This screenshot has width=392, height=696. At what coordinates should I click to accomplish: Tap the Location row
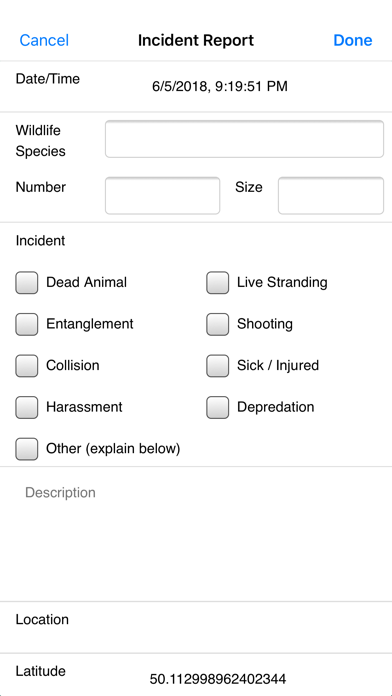tap(196, 627)
